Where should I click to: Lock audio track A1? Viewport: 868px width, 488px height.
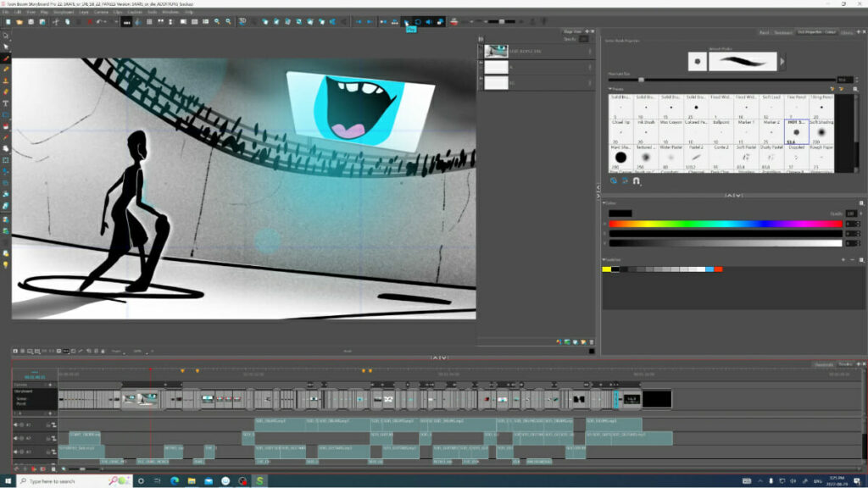pyautogui.click(x=48, y=425)
